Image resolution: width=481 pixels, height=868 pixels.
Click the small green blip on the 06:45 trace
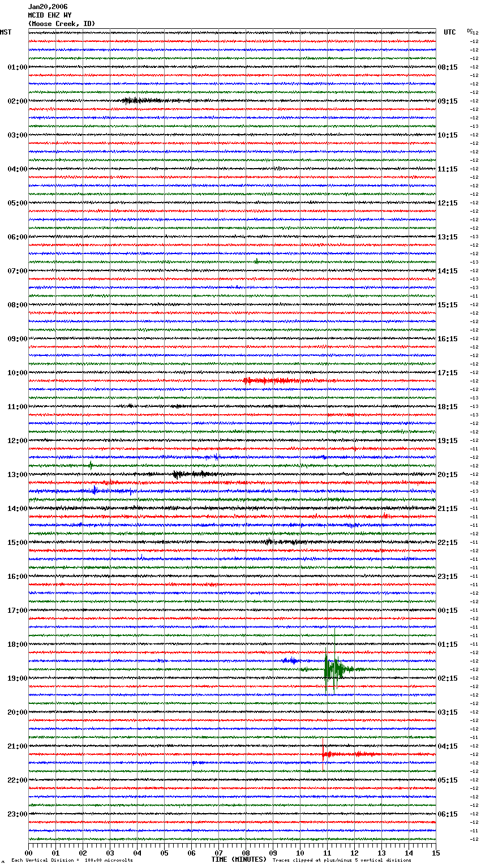click(x=256, y=261)
